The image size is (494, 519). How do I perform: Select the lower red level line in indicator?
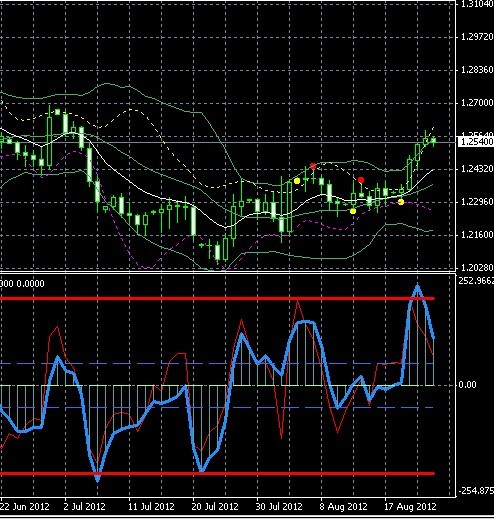point(217,473)
